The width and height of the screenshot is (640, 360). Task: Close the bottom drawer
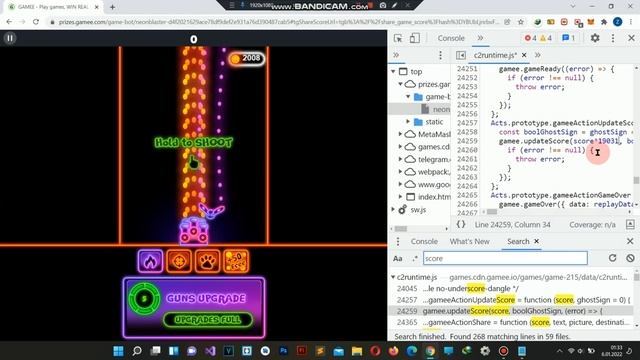630,241
